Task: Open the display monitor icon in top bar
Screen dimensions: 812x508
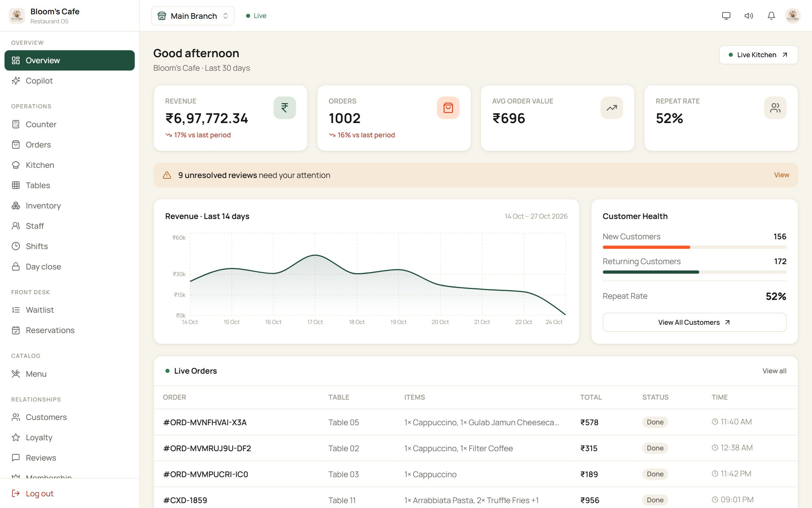Action: (726, 16)
